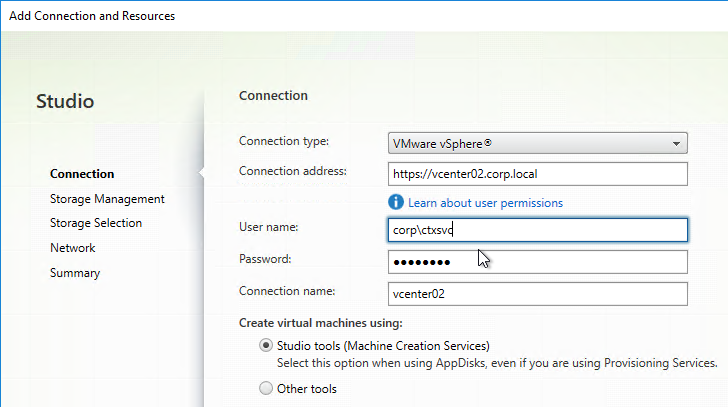Viewport: 728px width, 407px height.
Task: Click the Add Connection and Resources title
Action: click(92, 16)
